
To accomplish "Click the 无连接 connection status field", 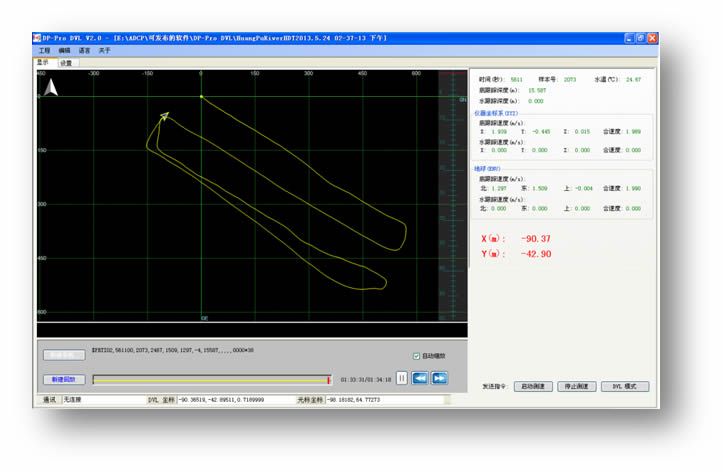I will point(104,400).
